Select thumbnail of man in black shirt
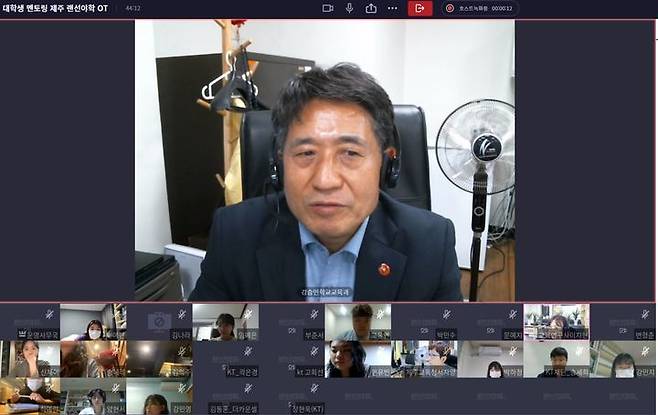 (556, 359)
